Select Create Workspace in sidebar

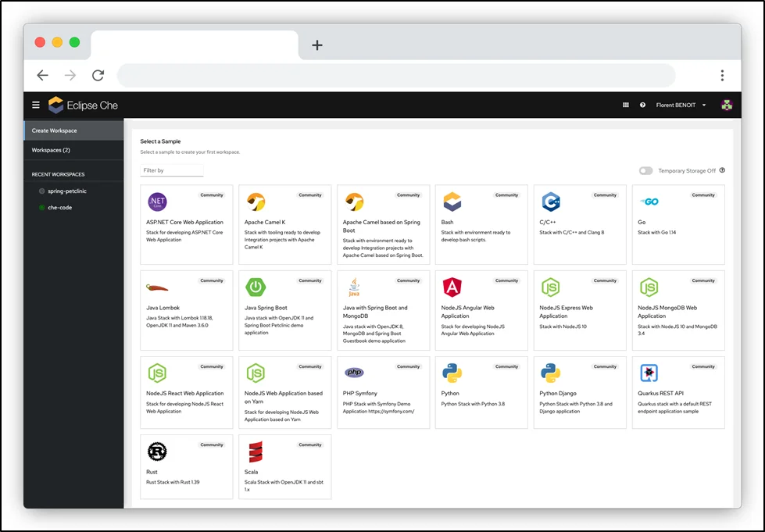click(x=73, y=130)
